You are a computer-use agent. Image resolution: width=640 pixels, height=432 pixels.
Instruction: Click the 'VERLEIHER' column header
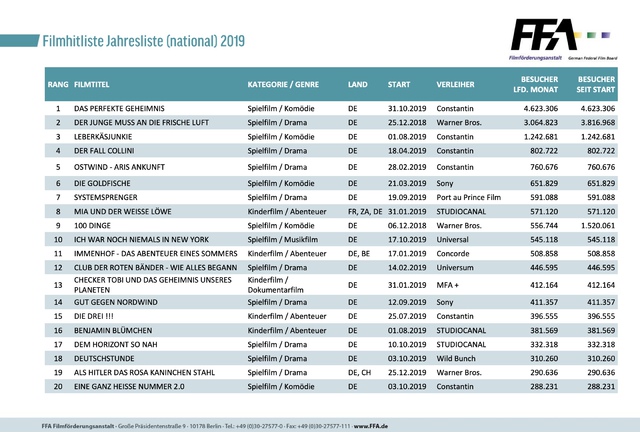[455, 85]
